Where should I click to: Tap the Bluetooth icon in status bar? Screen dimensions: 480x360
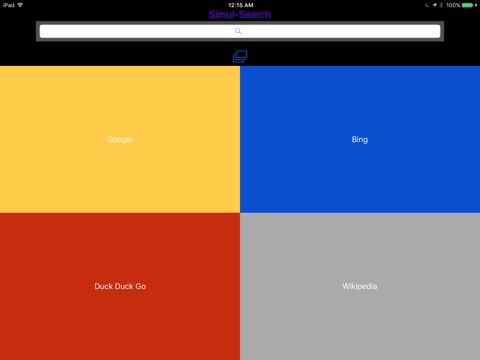441,5
